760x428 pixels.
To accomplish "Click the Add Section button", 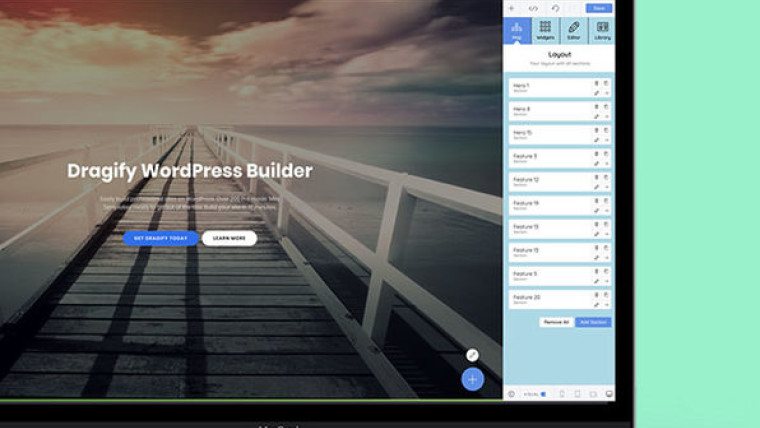I will pos(593,322).
